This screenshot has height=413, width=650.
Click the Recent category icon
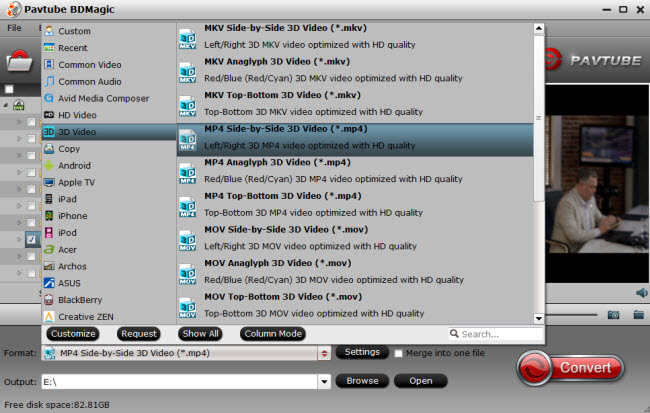coord(49,48)
